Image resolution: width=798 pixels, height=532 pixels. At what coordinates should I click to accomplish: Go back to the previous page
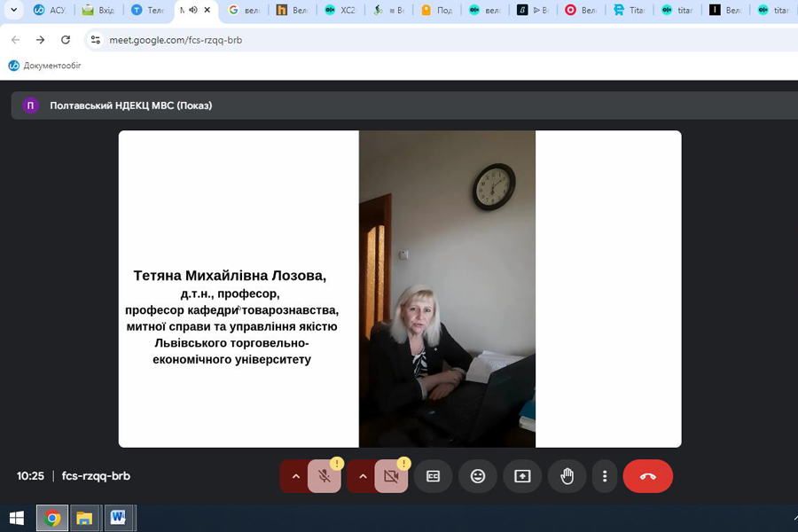click(15, 40)
